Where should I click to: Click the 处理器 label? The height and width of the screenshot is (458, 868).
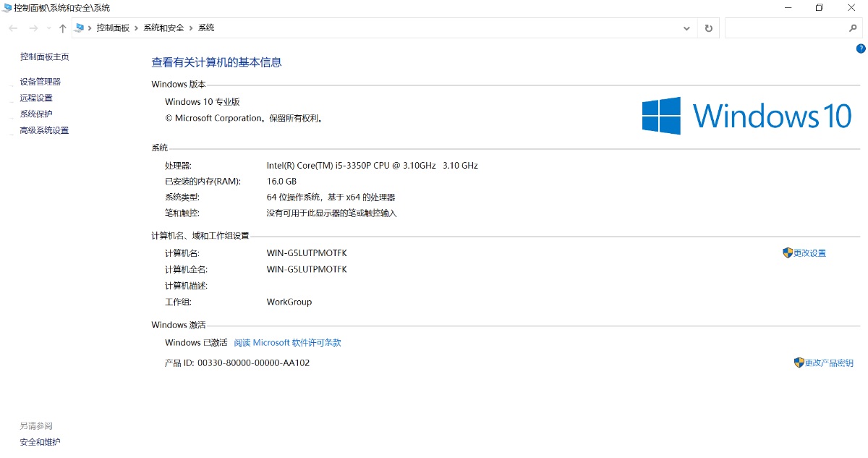(179, 165)
